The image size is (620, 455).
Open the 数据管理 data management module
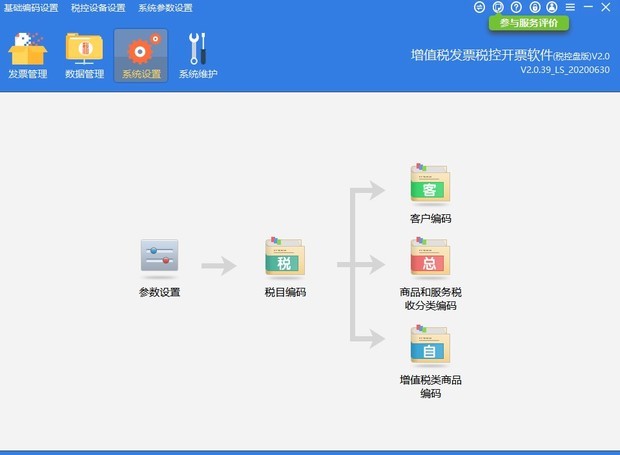(85, 55)
